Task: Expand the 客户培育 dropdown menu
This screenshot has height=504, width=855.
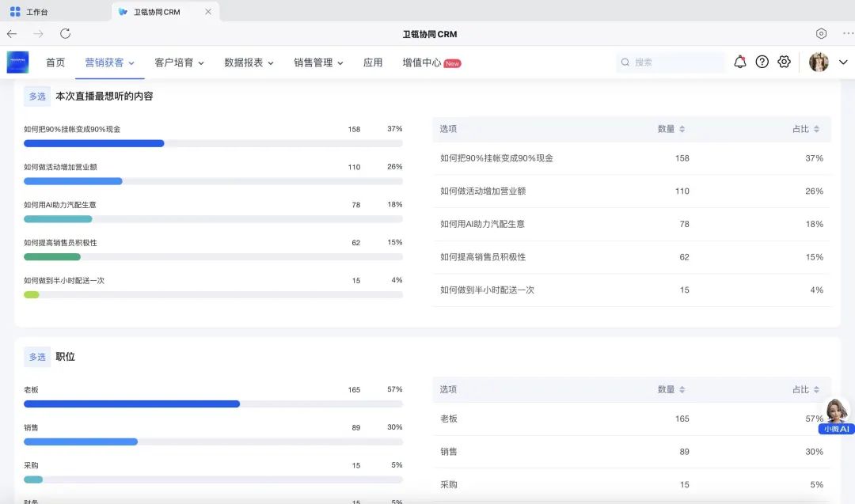Action: coord(179,63)
